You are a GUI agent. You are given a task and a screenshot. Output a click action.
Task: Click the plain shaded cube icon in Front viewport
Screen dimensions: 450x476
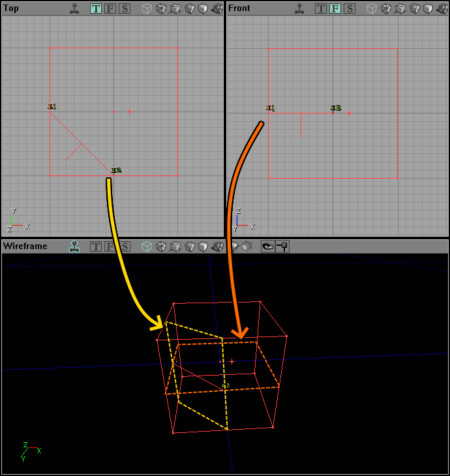point(428,8)
